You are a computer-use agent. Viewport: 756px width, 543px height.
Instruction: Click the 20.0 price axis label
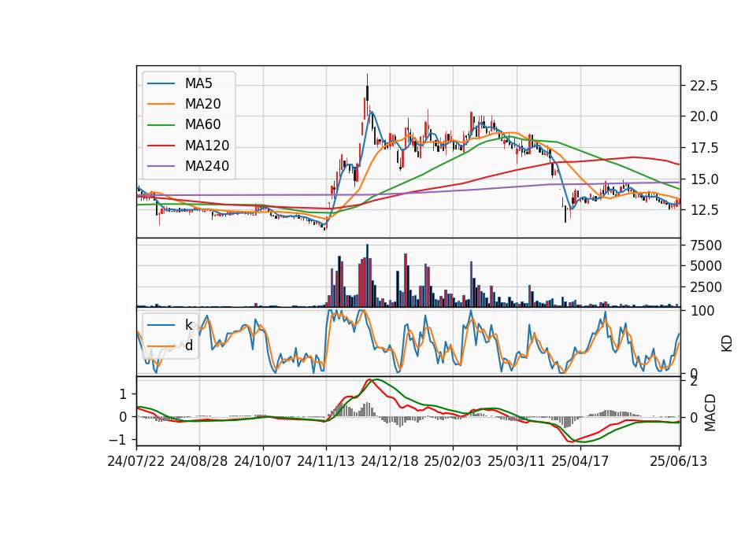(704, 116)
